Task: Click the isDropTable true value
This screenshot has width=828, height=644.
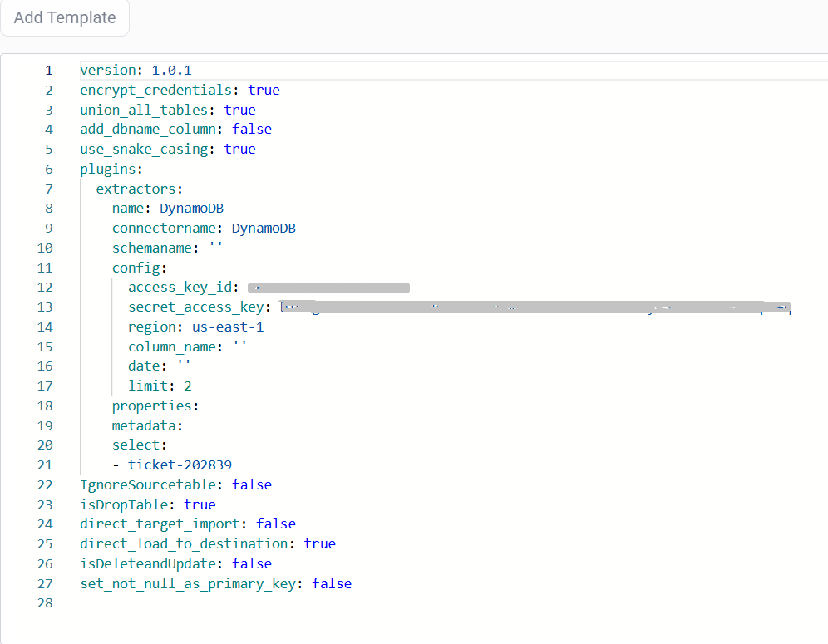Action: point(200,504)
